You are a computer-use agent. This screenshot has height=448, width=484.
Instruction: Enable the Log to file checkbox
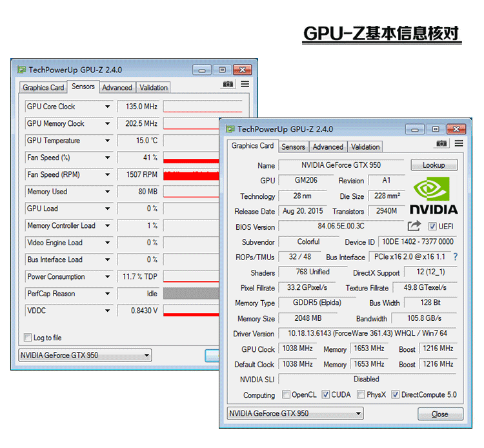point(28,337)
